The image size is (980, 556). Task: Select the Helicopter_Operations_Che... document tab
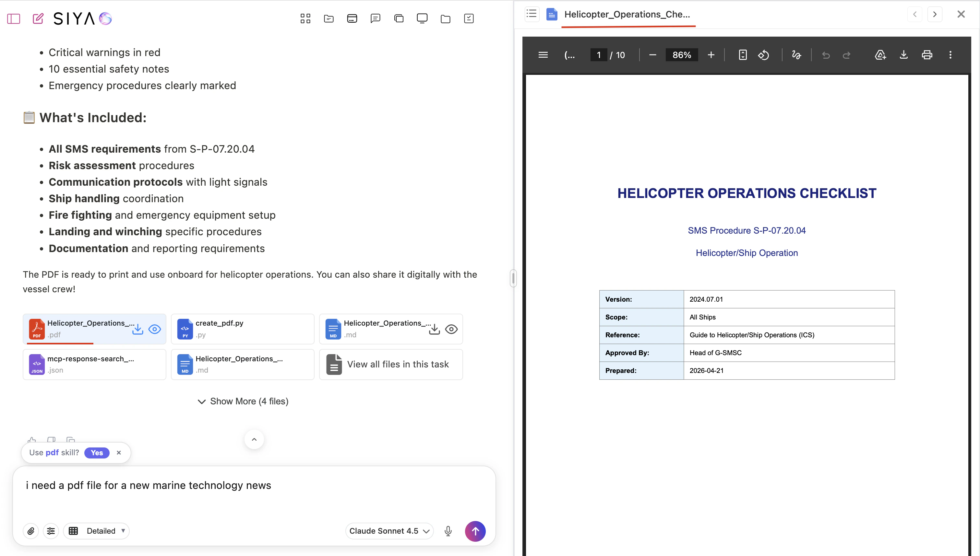[627, 15]
